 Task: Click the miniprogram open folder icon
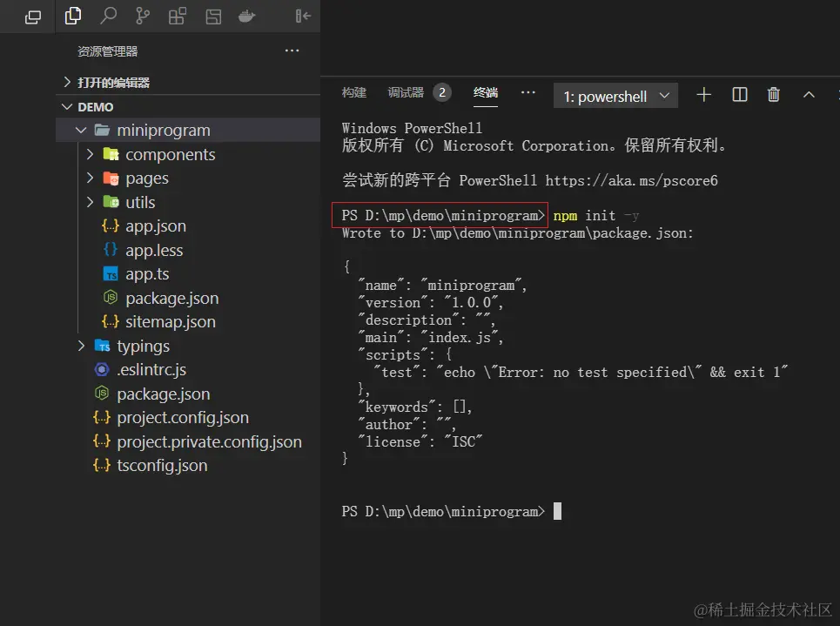[102, 130]
